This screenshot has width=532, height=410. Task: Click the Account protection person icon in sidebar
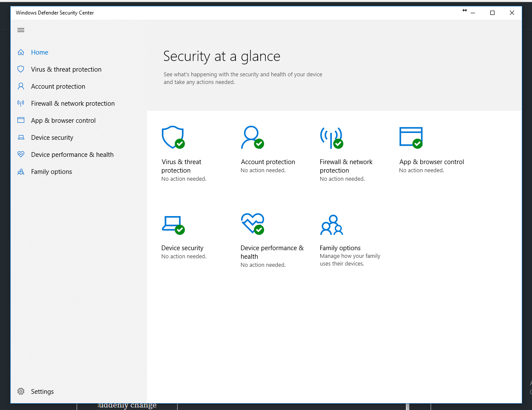tap(21, 86)
